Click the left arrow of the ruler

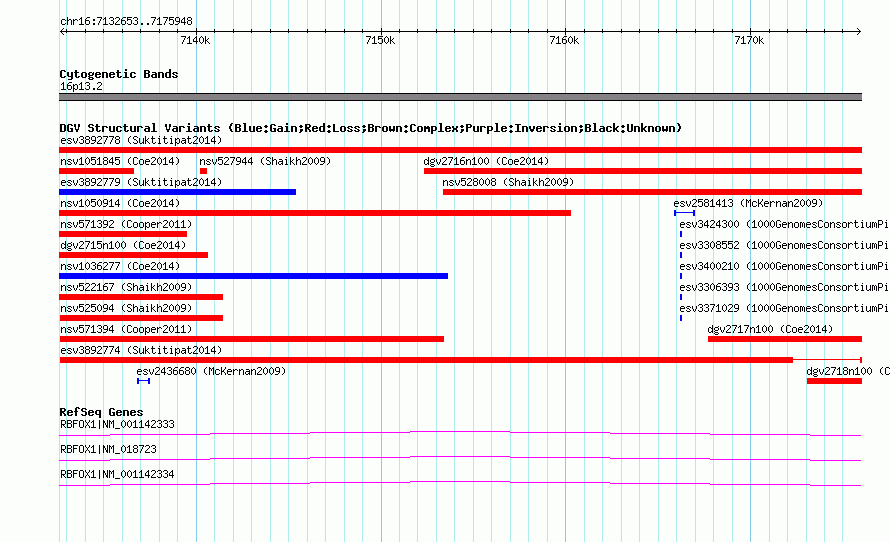(x=62, y=32)
